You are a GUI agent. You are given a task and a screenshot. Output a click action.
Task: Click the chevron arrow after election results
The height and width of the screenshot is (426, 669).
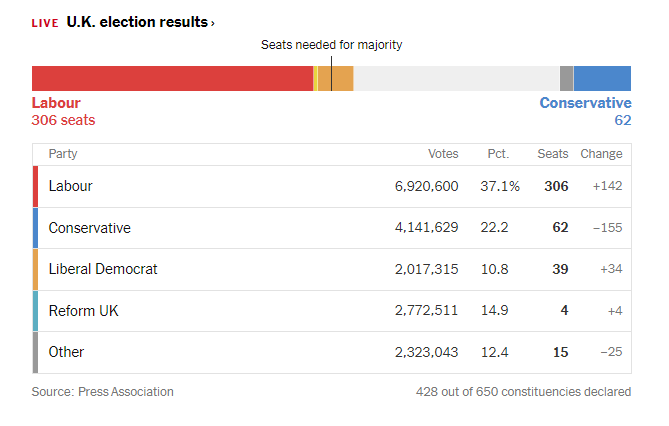pyautogui.click(x=212, y=23)
